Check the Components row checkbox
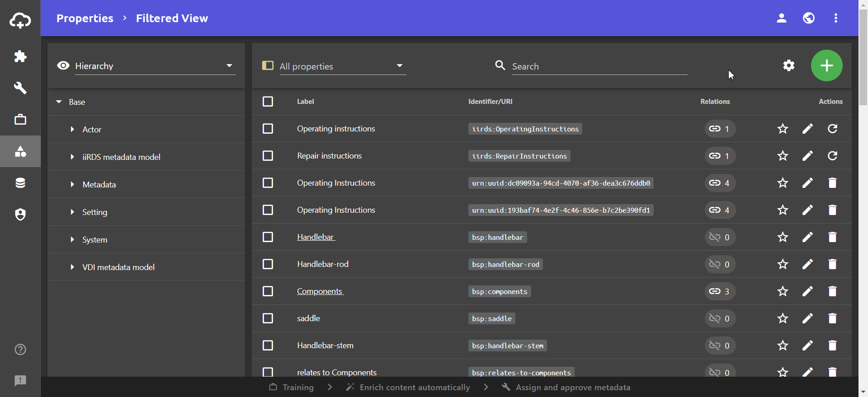The image size is (868, 397). pos(268,291)
